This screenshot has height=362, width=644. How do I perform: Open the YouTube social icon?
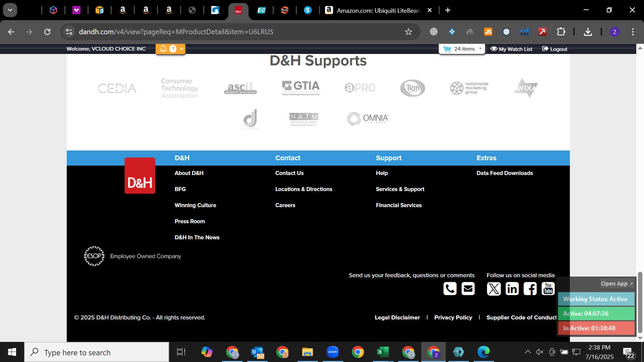[548, 289]
